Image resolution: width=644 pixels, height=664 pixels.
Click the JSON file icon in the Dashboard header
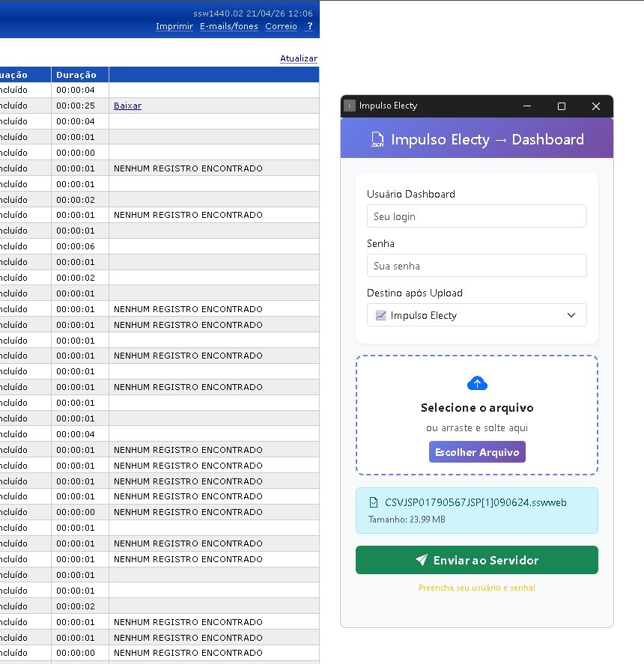pyautogui.click(x=377, y=139)
